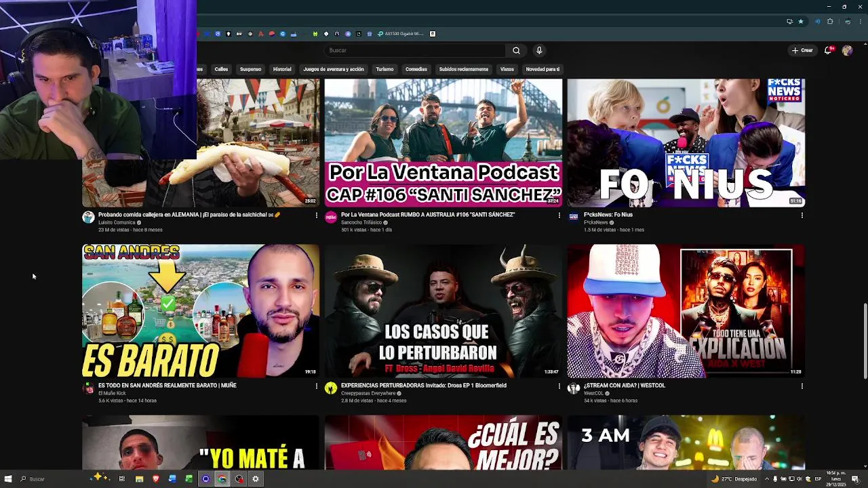Open Chrome from the taskbar
868x488 pixels.
click(x=222, y=479)
